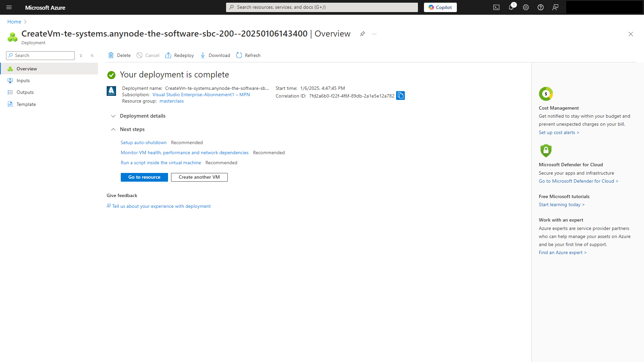Open the feedback icon in top bar
This screenshot has width=644, height=362.
click(555, 7)
